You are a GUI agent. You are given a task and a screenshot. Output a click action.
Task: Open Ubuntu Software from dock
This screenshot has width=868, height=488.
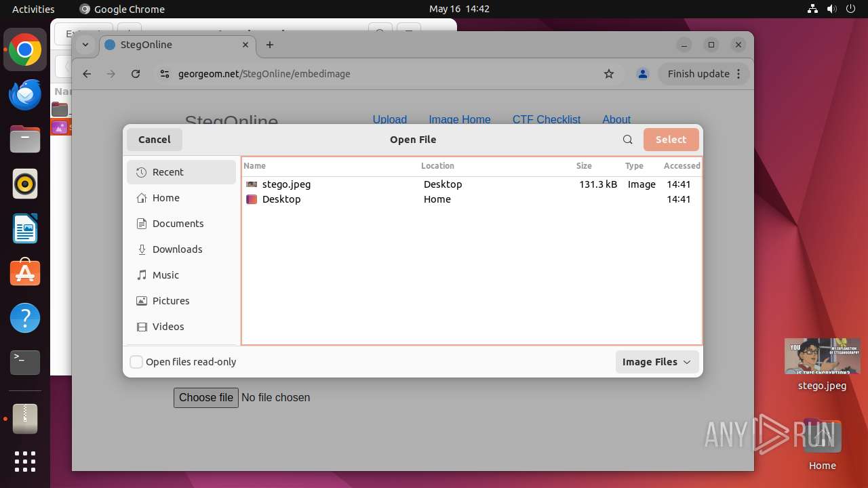[x=25, y=273]
